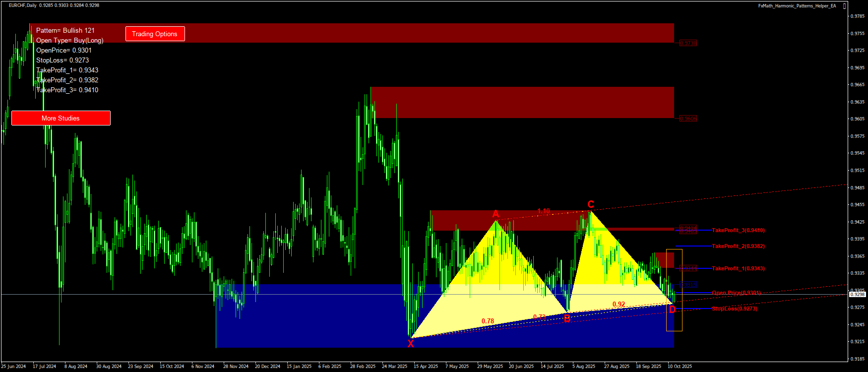Image resolution: width=868 pixels, height=372 pixels.
Task: Open the More Studies button
Action: pyautogui.click(x=61, y=118)
